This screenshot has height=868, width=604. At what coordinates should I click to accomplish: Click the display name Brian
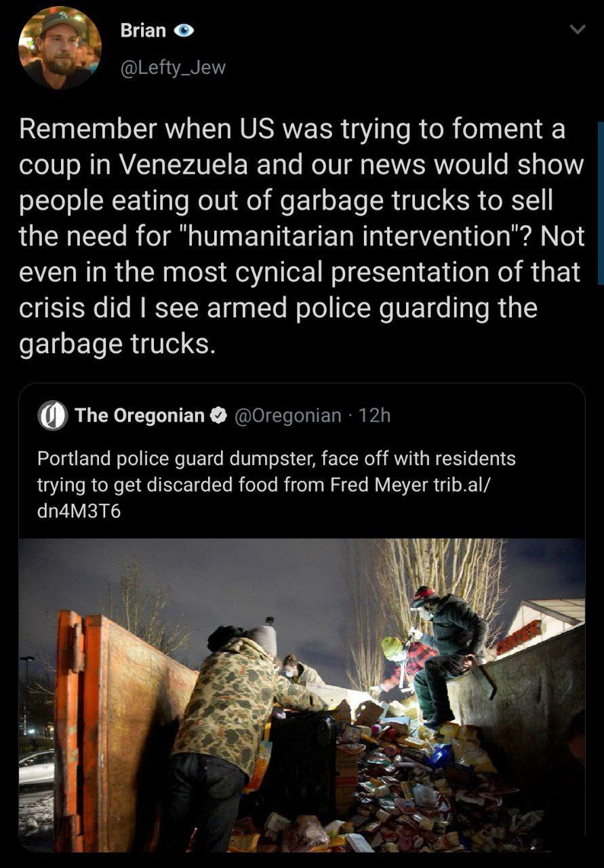click(143, 31)
